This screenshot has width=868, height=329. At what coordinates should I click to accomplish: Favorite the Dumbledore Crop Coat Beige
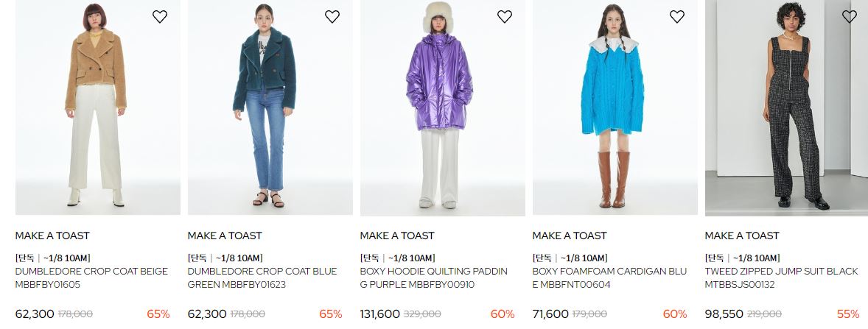pos(160,17)
